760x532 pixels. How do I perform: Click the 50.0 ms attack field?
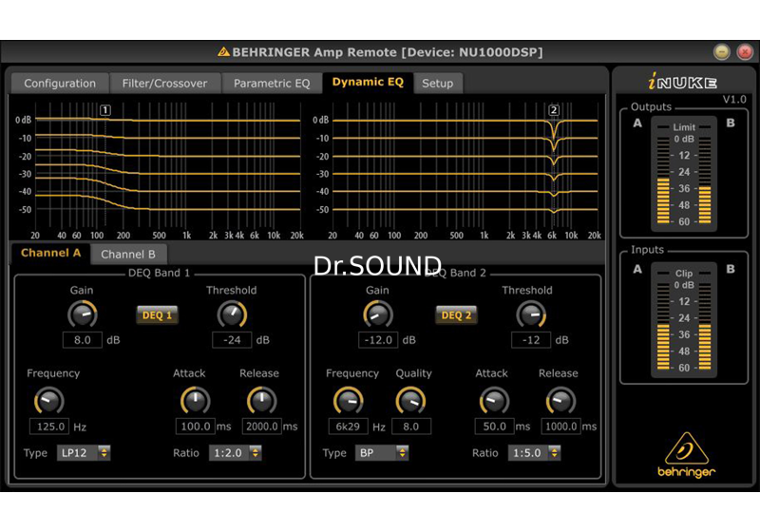pyautogui.click(x=494, y=427)
